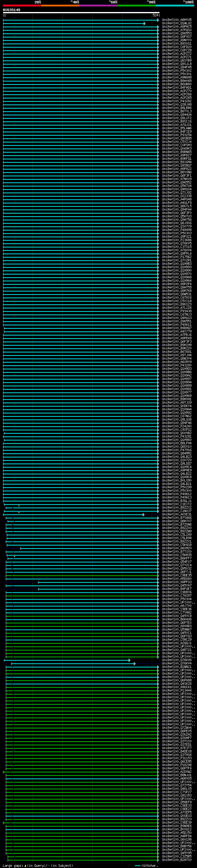Select label UniRef100_Q96553
Viewport: 197px width, 868px height.
[177, 33]
